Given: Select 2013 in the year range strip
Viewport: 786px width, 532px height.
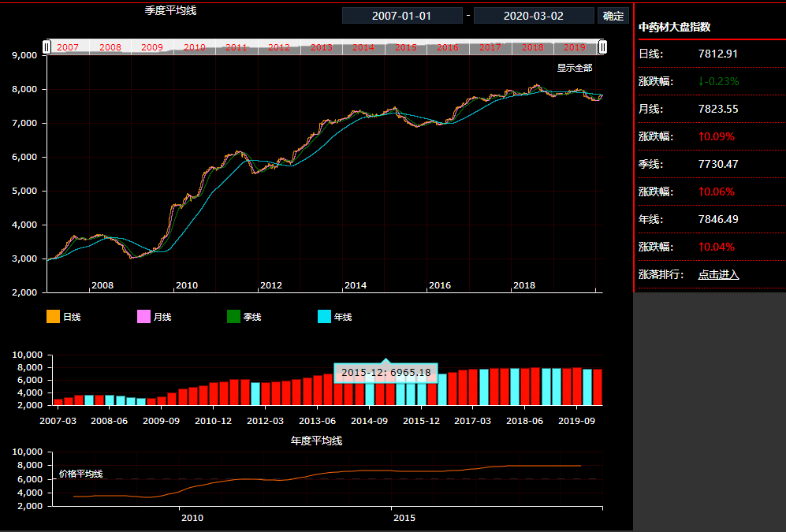Looking at the screenshot, I should click(322, 48).
